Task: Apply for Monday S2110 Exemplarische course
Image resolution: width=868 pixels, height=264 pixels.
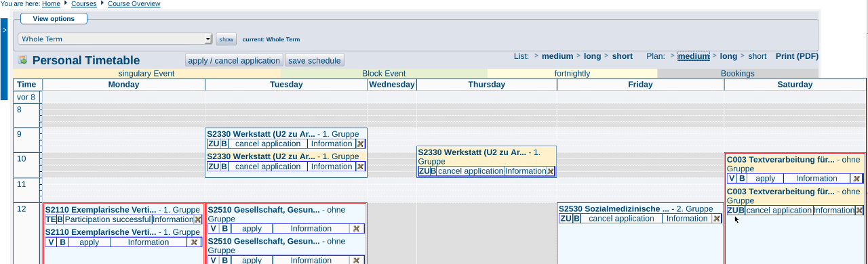Action: (89, 242)
